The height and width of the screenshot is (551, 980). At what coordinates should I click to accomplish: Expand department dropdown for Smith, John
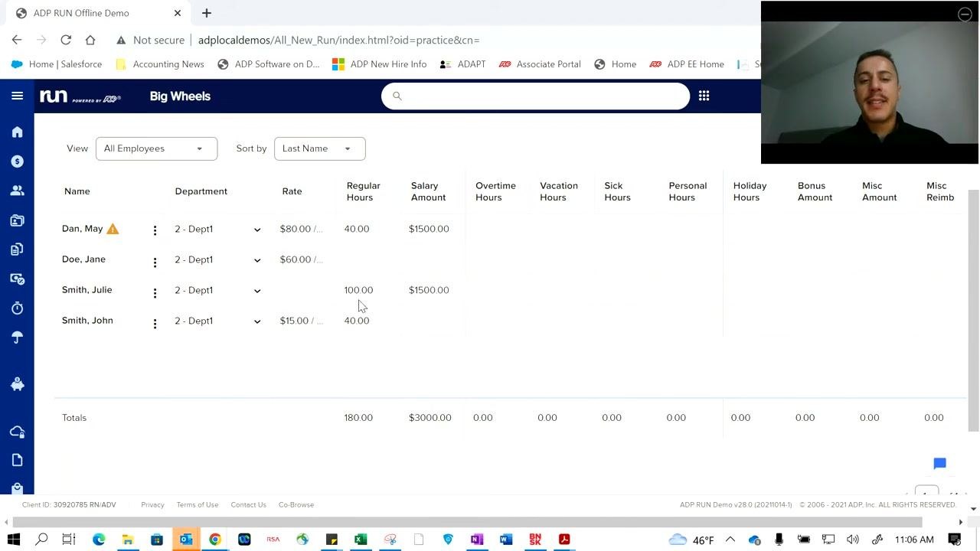tap(257, 321)
